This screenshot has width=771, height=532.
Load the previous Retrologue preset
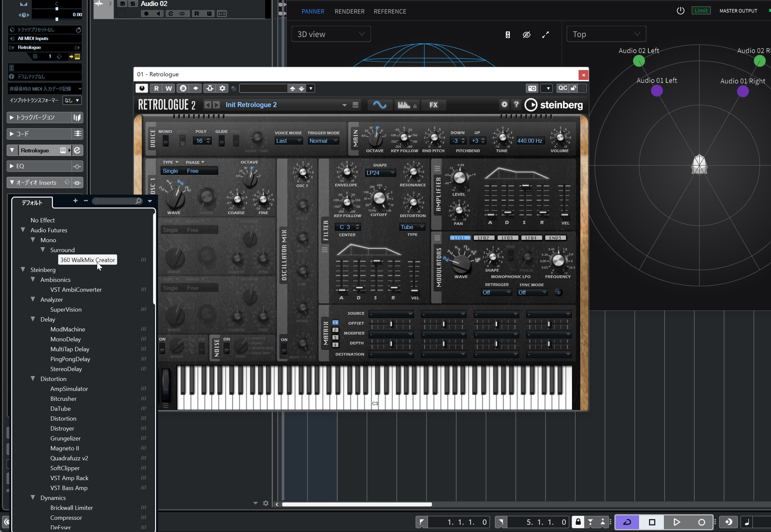click(x=208, y=105)
